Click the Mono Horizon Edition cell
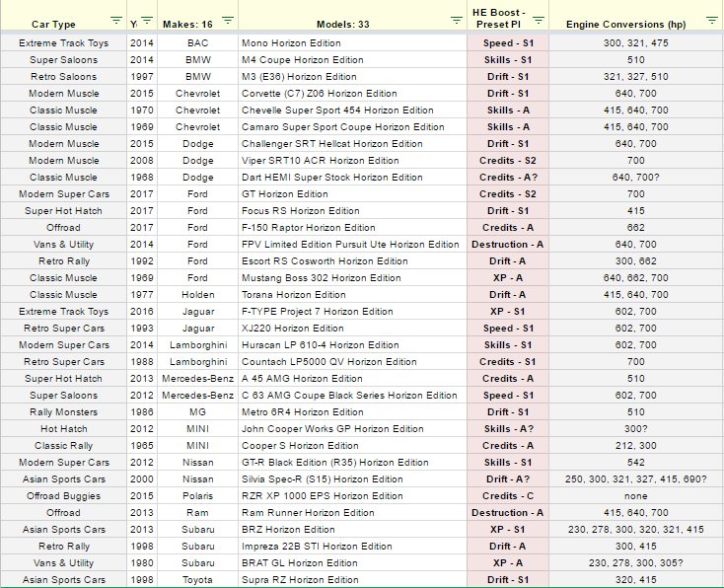724x588 pixels. pyautogui.click(x=352, y=43)
